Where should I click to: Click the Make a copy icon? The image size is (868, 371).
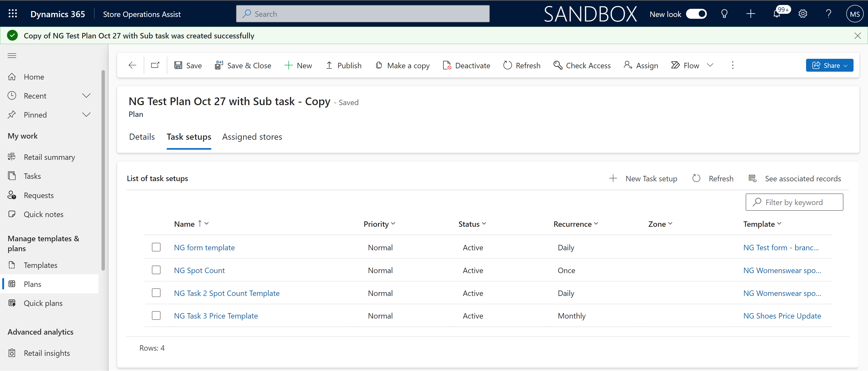(378, 65)
